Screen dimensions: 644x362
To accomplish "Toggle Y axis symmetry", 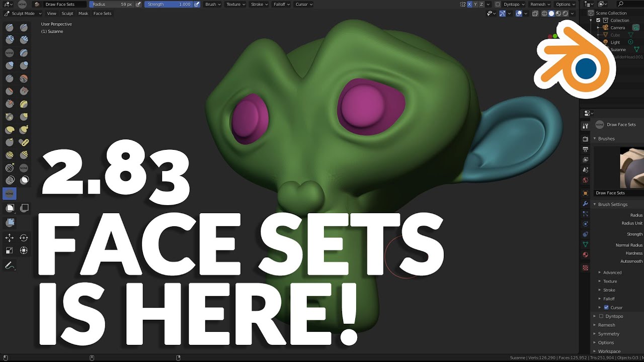I will pyautogui.click(x=475, y=4).
